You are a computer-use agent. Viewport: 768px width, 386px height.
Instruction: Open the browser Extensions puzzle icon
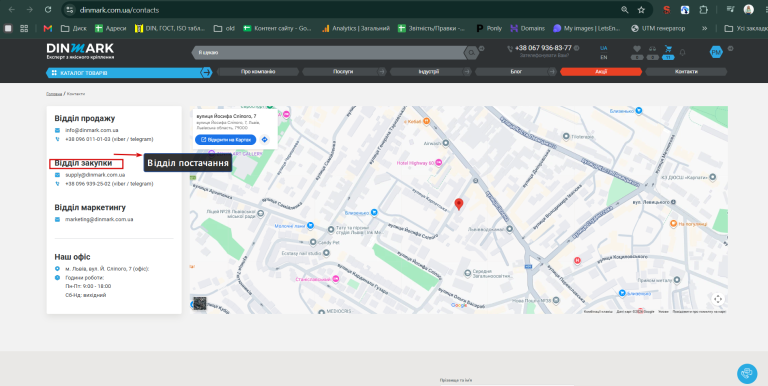(703, 10)
